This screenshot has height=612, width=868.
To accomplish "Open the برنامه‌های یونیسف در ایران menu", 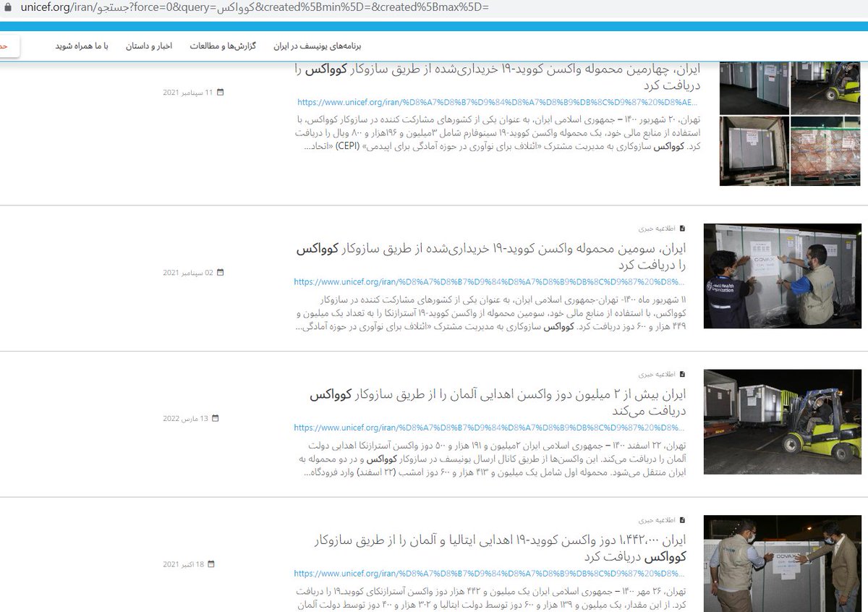I will tap(317, 46).
